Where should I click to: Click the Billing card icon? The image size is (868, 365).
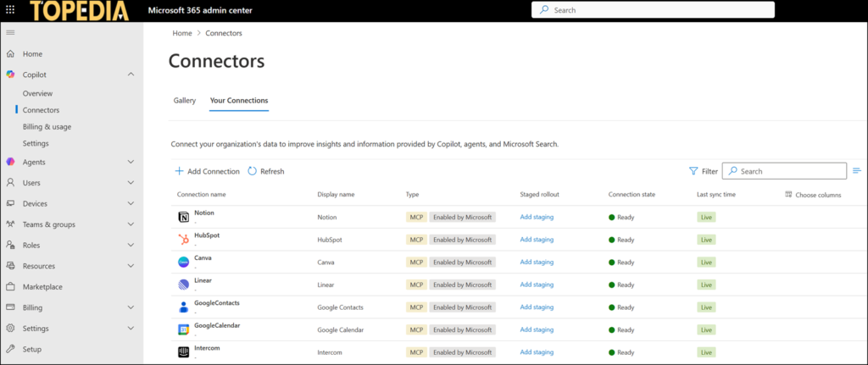pyautogui.click(x=10, y=307)
